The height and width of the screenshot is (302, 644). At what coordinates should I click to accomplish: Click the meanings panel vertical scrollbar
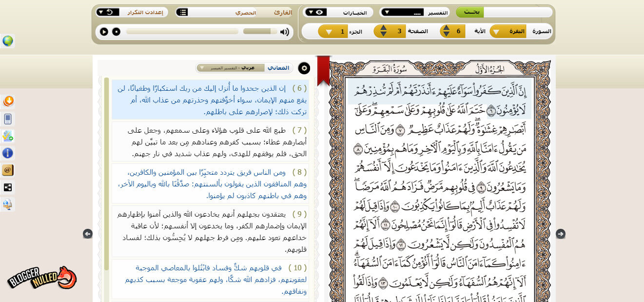pos(106,173)
